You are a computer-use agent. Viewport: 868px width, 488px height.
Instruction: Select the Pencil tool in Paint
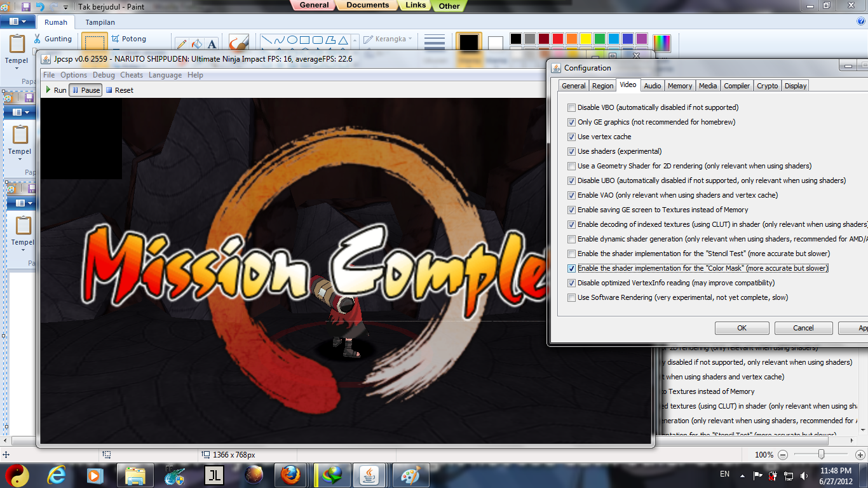coord(182,44)
